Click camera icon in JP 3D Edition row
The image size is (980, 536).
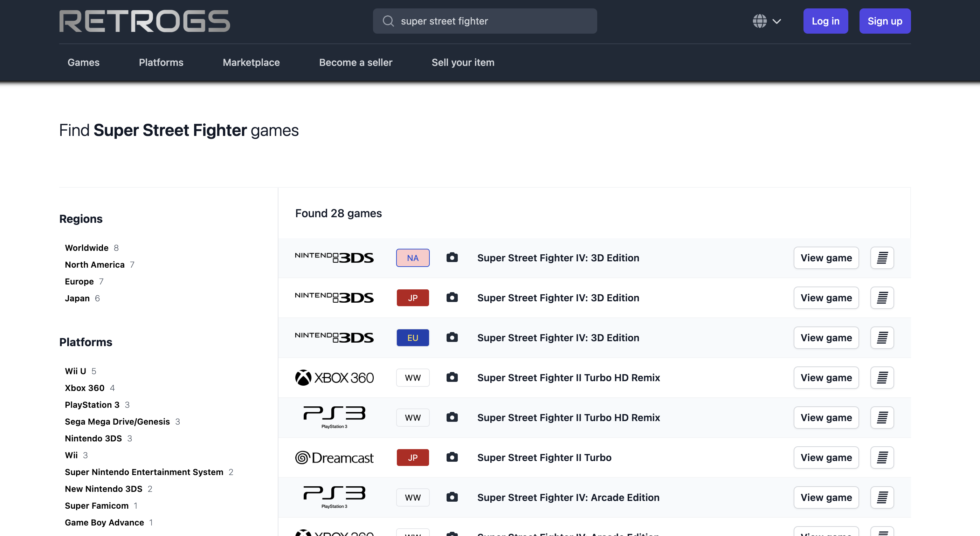pyautogui.click(x=452, y=297)
